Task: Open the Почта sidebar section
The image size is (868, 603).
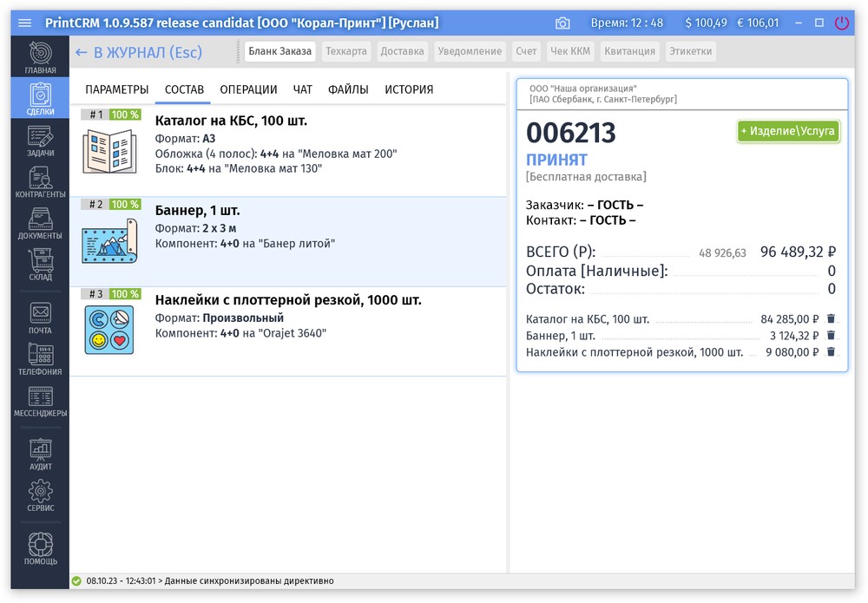Action: tap(41, 318)
